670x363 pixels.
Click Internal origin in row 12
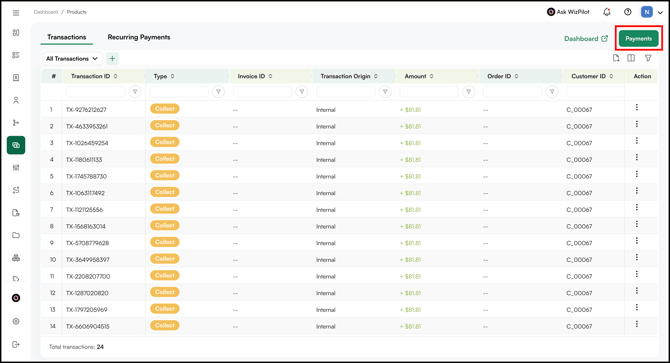click(326, 293)
